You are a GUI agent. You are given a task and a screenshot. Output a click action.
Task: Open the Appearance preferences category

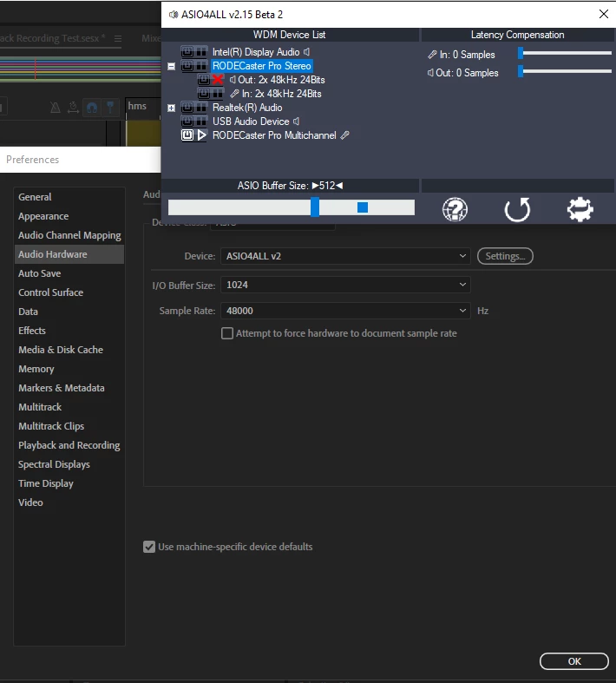(x=43, y=216)
